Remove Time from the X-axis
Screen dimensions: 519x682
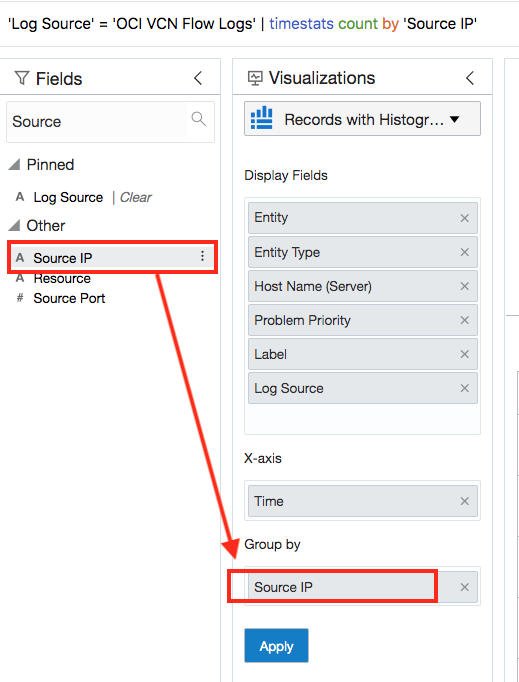coord(465,501)
